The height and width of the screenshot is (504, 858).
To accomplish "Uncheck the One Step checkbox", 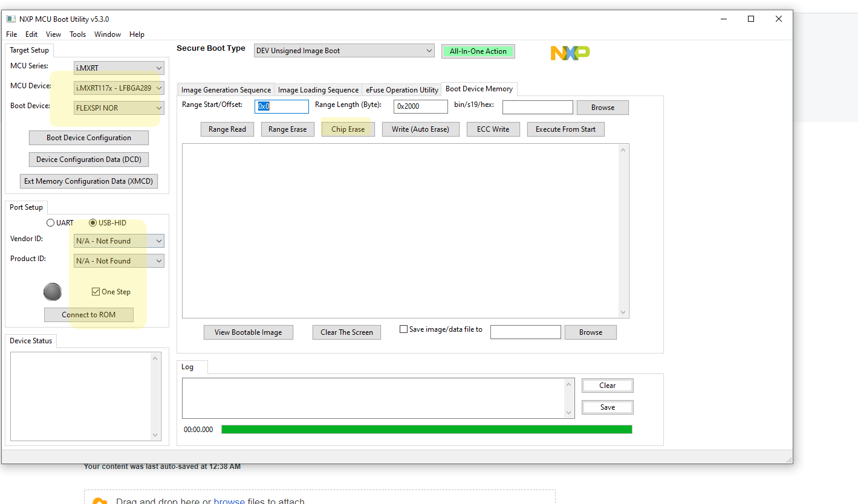I will coord(95,291).
